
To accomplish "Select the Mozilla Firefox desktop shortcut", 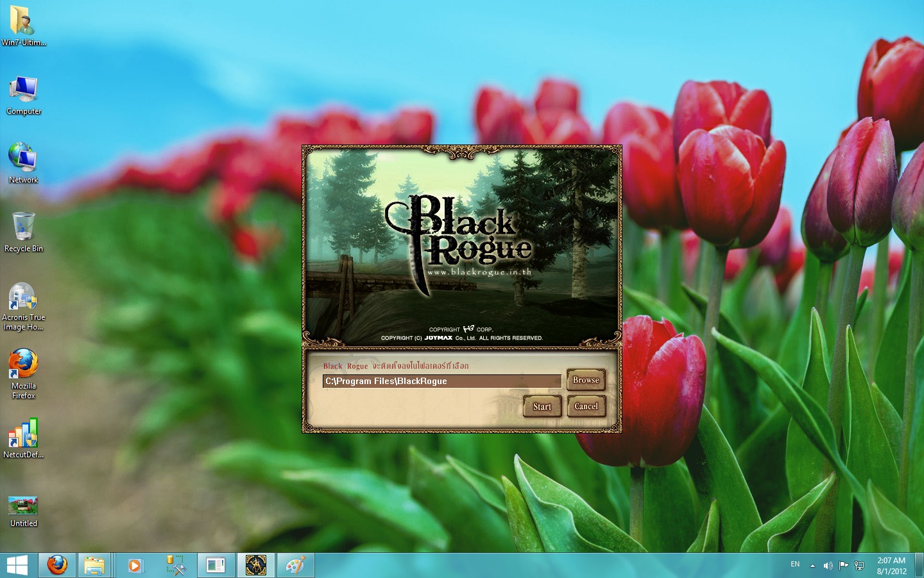I will (x=23, y=374).
